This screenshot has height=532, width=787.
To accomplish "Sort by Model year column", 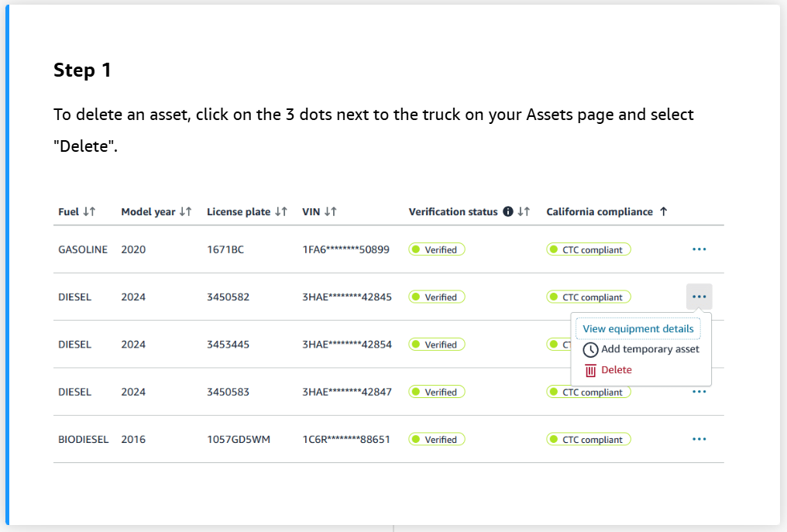I will pos(185,211).
